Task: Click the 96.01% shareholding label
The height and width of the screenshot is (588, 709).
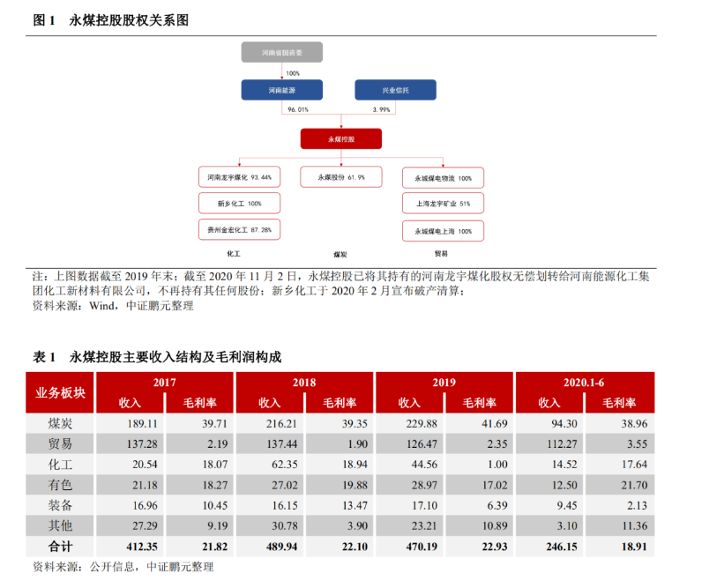Action: click(297, 109)
